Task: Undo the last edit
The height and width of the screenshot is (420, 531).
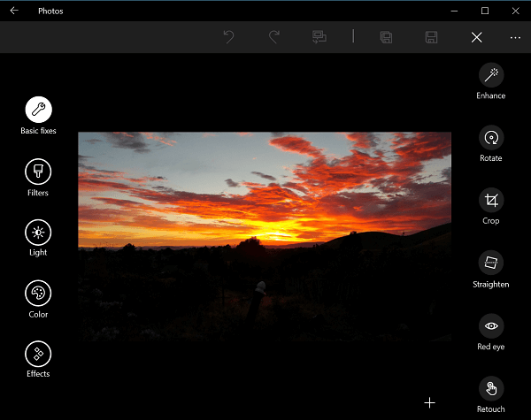Action: pyautogui.click(x=229, y=37)
